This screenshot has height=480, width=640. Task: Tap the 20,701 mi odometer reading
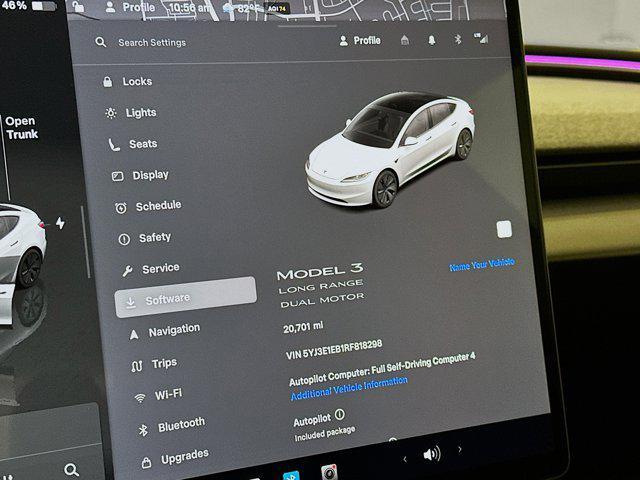[x=303, y=327]
